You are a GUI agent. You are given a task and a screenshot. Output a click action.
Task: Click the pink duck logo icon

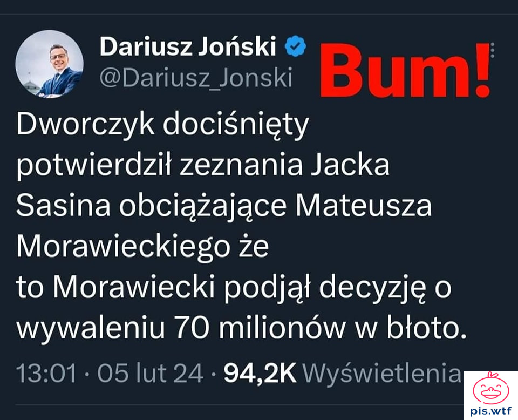click(x=490, y=389)
